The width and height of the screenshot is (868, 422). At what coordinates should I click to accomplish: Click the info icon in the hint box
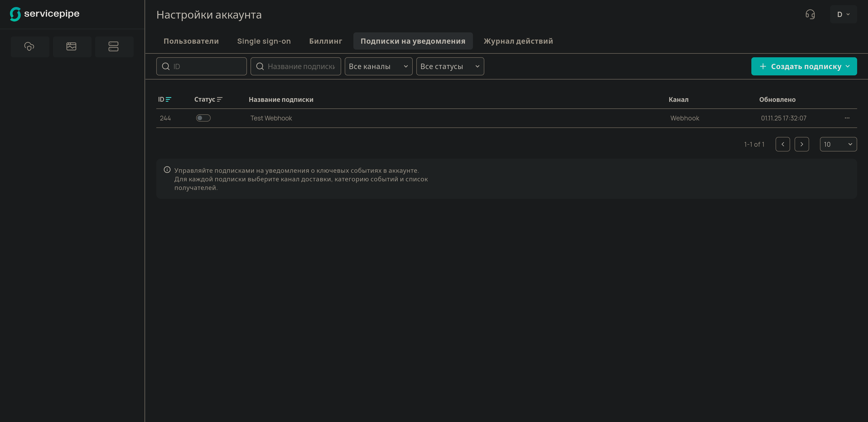coord(167,170)
